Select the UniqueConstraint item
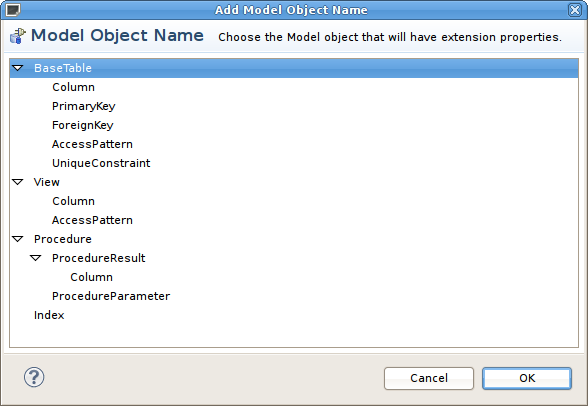 click(101, 163)
